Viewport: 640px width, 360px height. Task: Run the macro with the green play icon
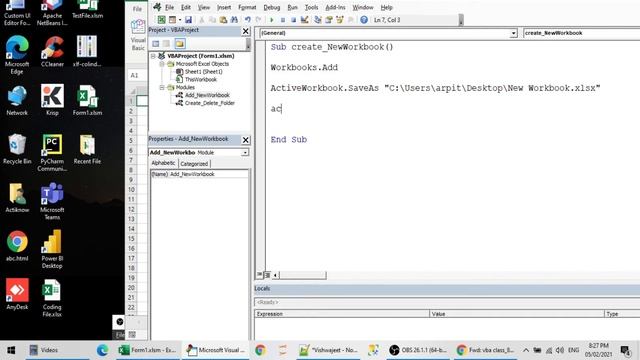coord(271,20)
